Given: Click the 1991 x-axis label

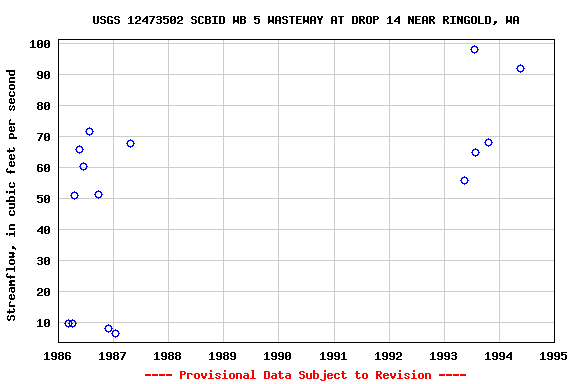Looking at the screenshot, I should click(x=333, y=356).
